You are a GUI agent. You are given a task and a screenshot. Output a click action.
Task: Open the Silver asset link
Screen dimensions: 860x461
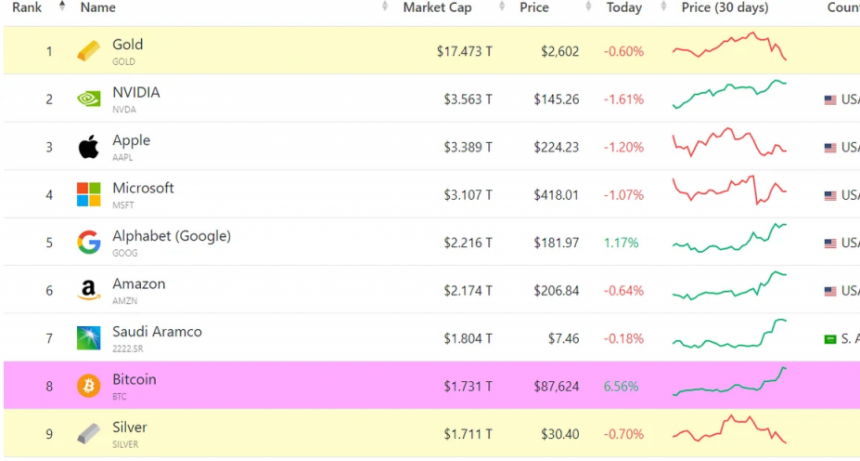pos(129,427)
